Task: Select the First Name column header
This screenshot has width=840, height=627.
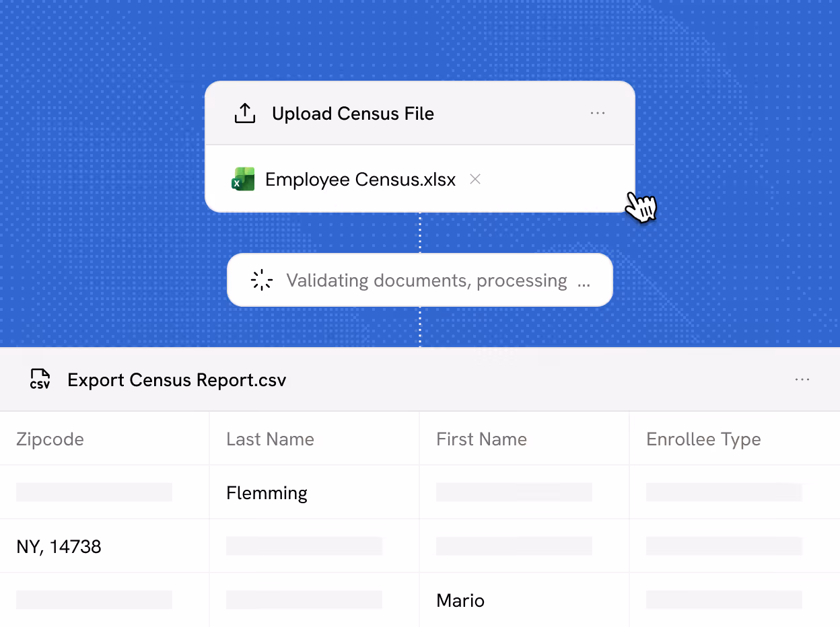Action: pos(481,439)
